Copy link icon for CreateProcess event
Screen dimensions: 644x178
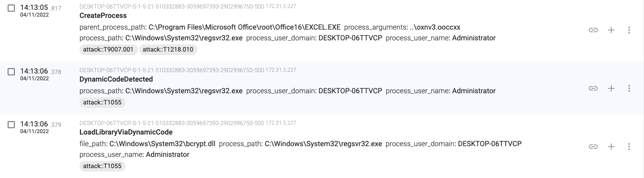[x=593, y=30]
